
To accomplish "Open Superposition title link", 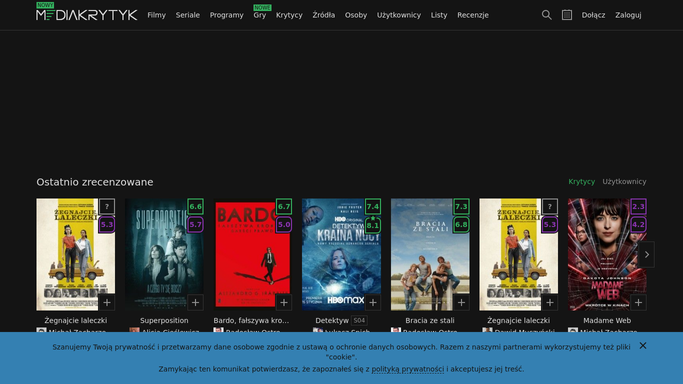I will [164, 320].
